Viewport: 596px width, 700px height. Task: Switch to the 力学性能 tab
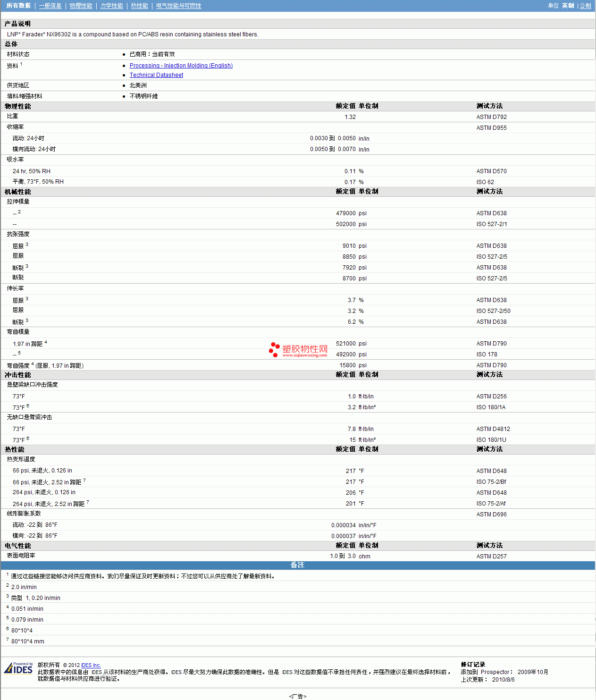(x=111, y=6)
